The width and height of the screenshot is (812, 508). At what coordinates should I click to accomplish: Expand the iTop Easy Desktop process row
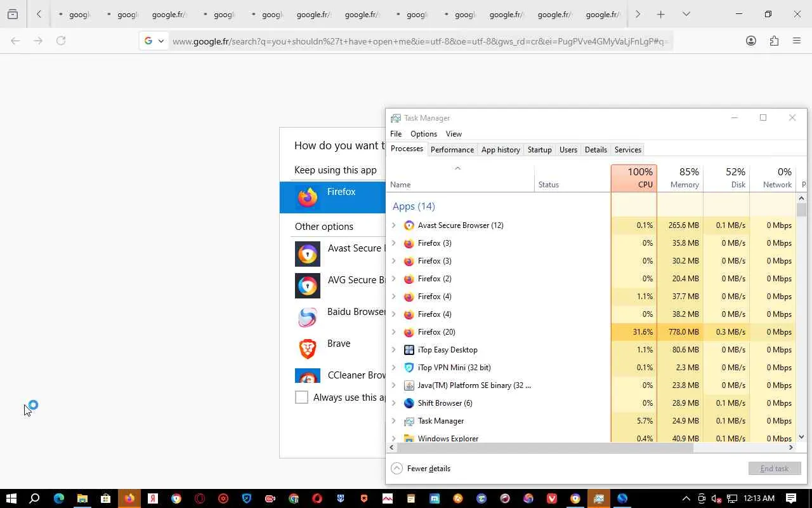pyautogui.click(x=394, y=350)
